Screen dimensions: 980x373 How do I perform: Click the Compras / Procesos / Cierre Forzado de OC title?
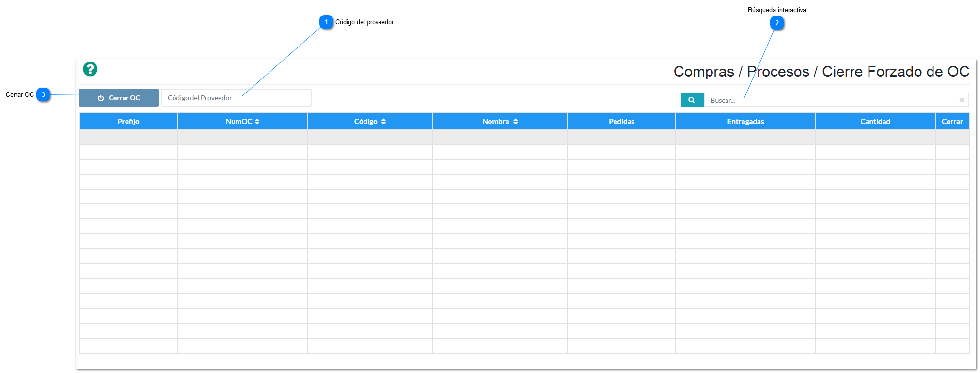tap(822, 72)
